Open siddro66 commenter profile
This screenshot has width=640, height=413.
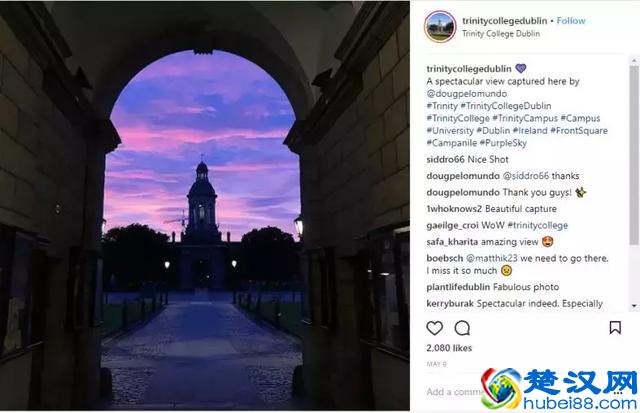coord(445,160)
